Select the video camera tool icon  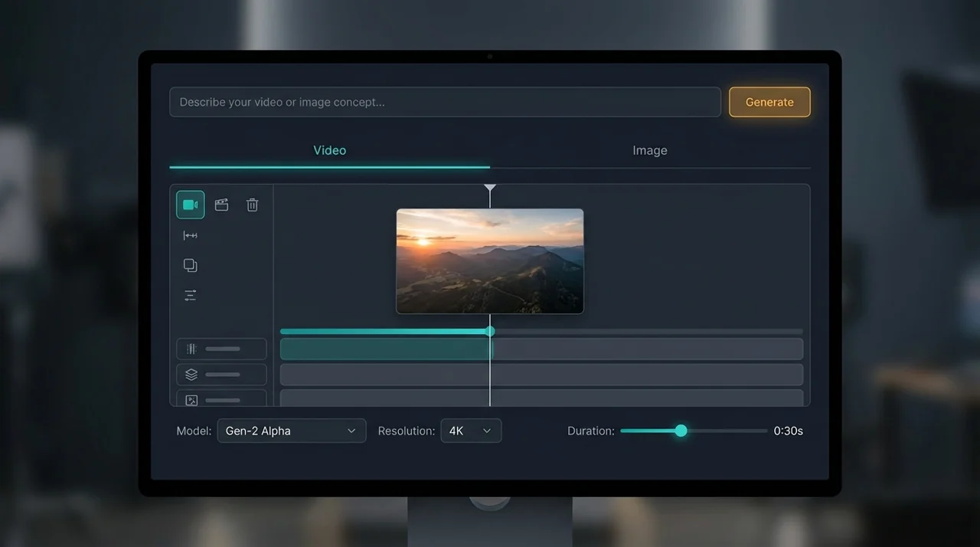click(x=191, y=205)
